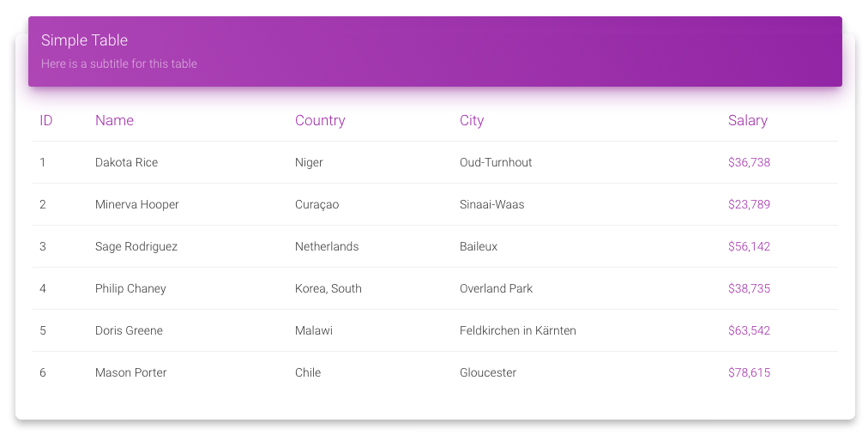
Task: Select the Minerva Hooper name cell
Action: (136, 204)
